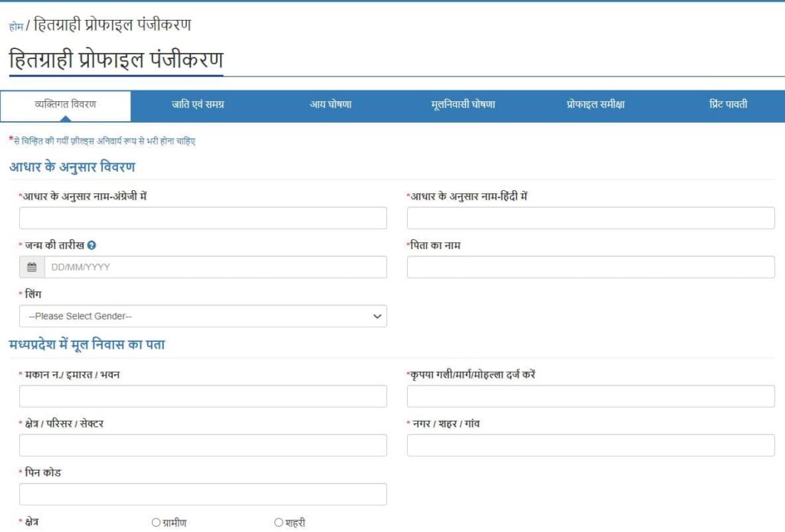Return to the व्यक्तिगत विवरण tab
785x532 pixels.
tap(67, 105)
